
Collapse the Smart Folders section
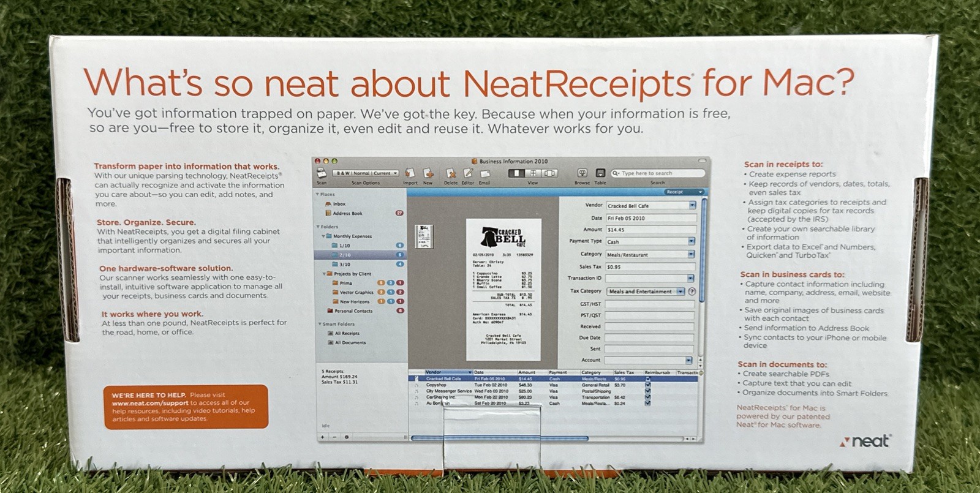[319, 324]
